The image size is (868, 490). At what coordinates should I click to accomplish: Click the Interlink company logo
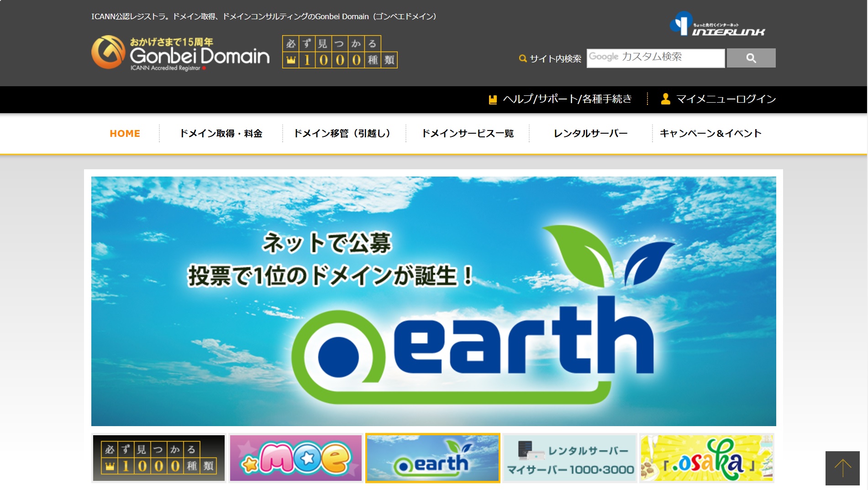click(717, 24)
